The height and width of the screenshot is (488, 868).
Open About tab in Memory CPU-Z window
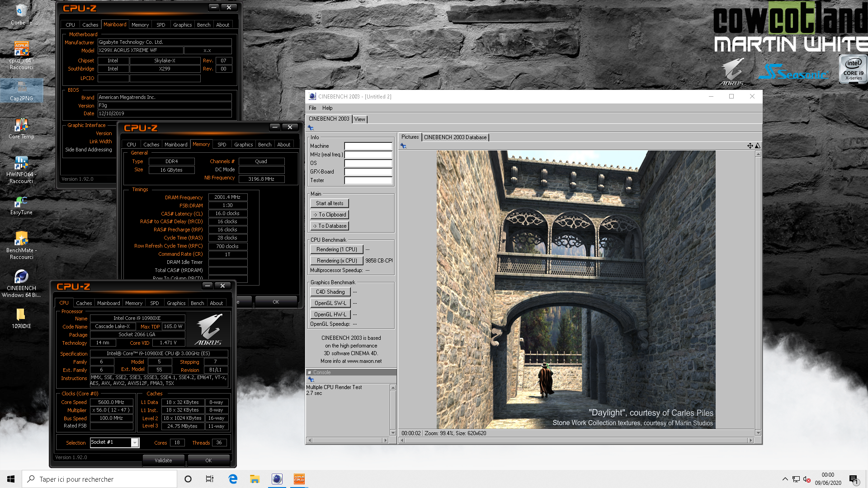click(x=283, y=145)
